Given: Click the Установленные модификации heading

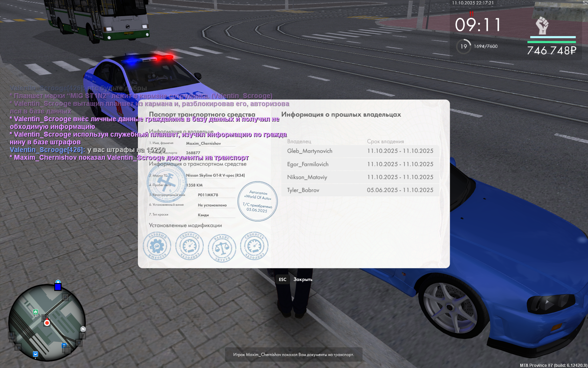Looking at the screenshot, I should click(185, 225).
